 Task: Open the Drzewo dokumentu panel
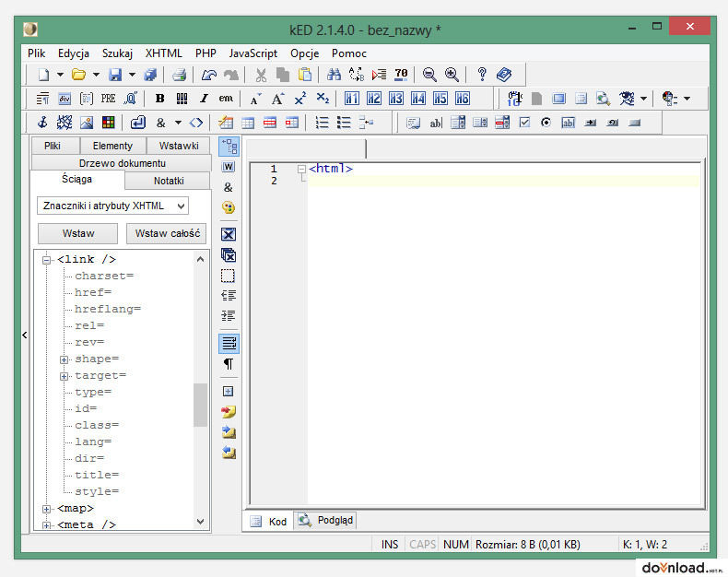(x=122, y=163)
